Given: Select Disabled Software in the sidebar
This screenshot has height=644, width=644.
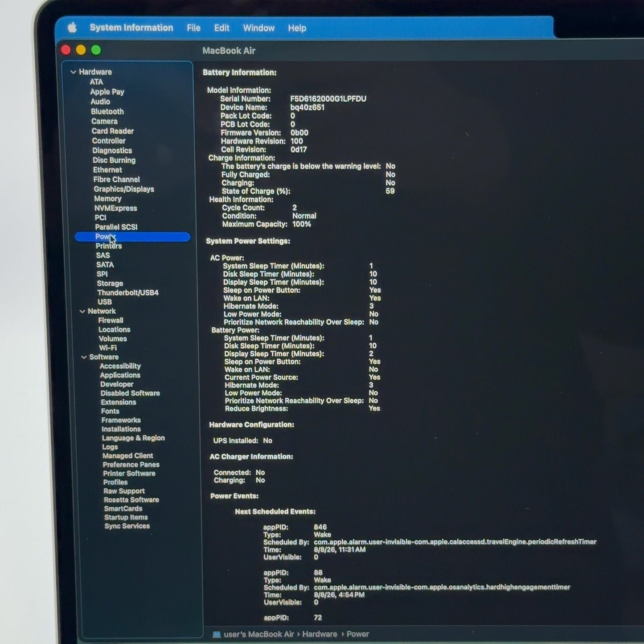Looking at the screenshot, I should 130,393.
